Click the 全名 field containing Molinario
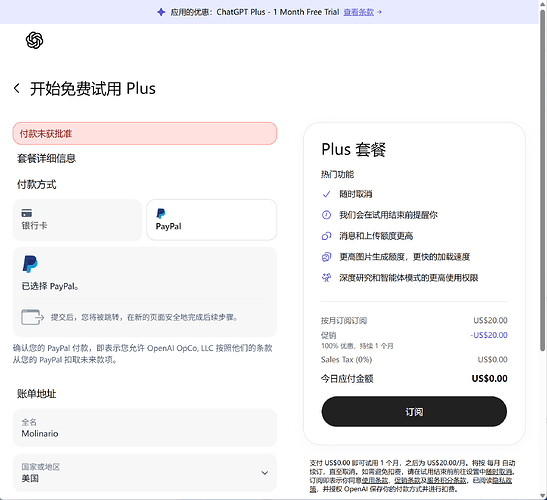Viewport: 547px width, 500px height. tap(145, 428)
